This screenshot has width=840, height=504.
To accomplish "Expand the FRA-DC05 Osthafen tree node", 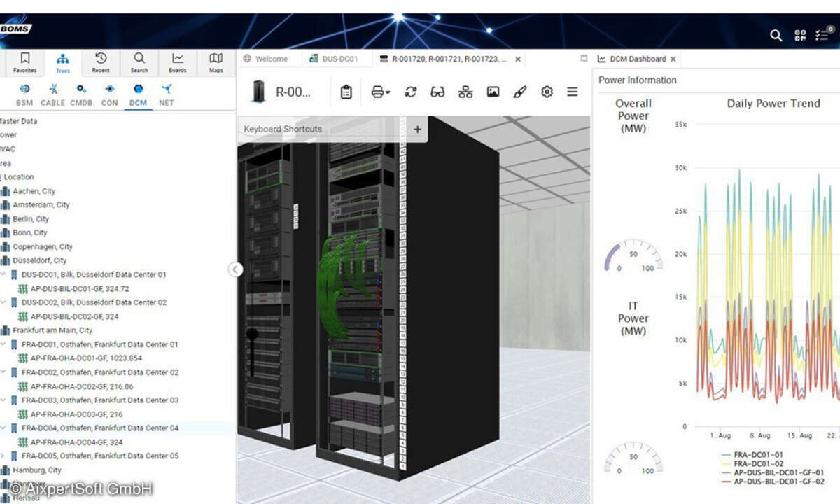I will pyautogui.click(x=4, y=456).
